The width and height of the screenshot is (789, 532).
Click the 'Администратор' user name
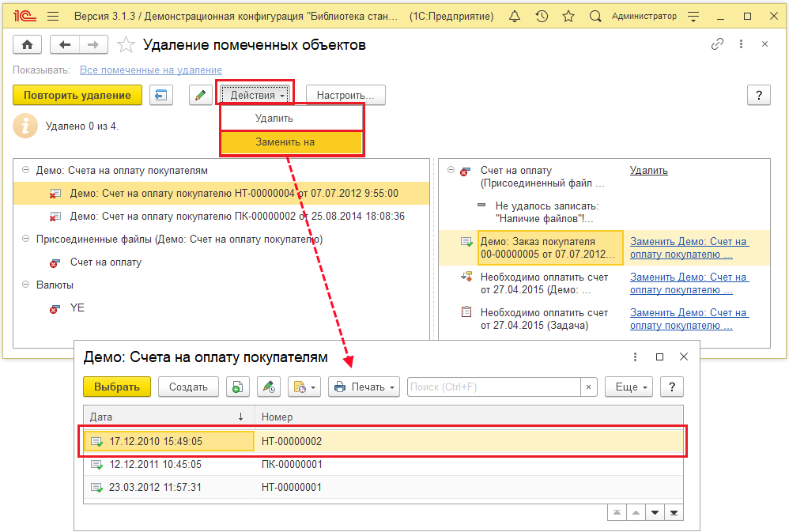(x=644, y=16)
